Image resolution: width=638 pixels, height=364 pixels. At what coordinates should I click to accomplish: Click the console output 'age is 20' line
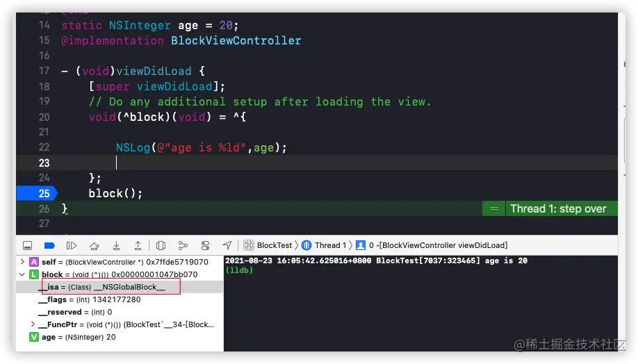tap(376, 260)
